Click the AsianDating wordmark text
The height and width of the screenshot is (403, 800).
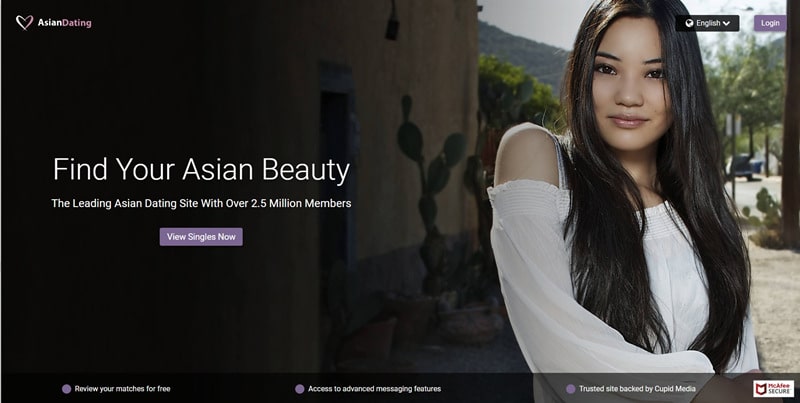coord(64,23)
